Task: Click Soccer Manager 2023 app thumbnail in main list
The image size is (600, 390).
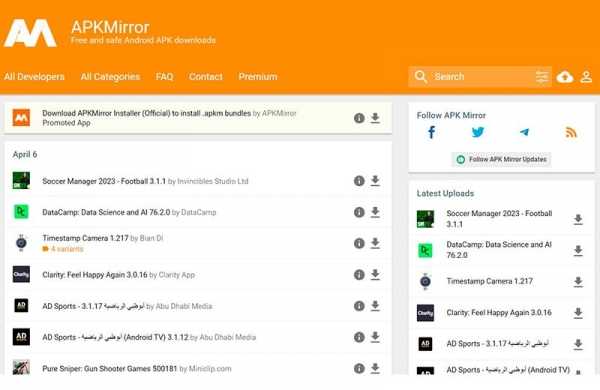Action: [x=21, y=180]
